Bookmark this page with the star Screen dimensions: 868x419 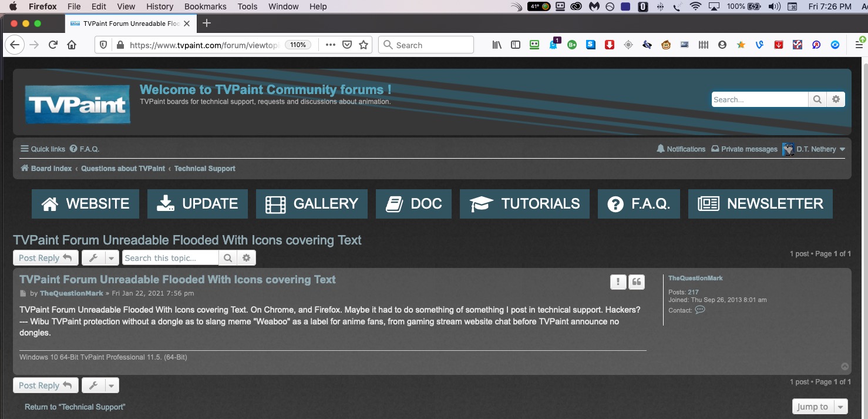[364, 45]
